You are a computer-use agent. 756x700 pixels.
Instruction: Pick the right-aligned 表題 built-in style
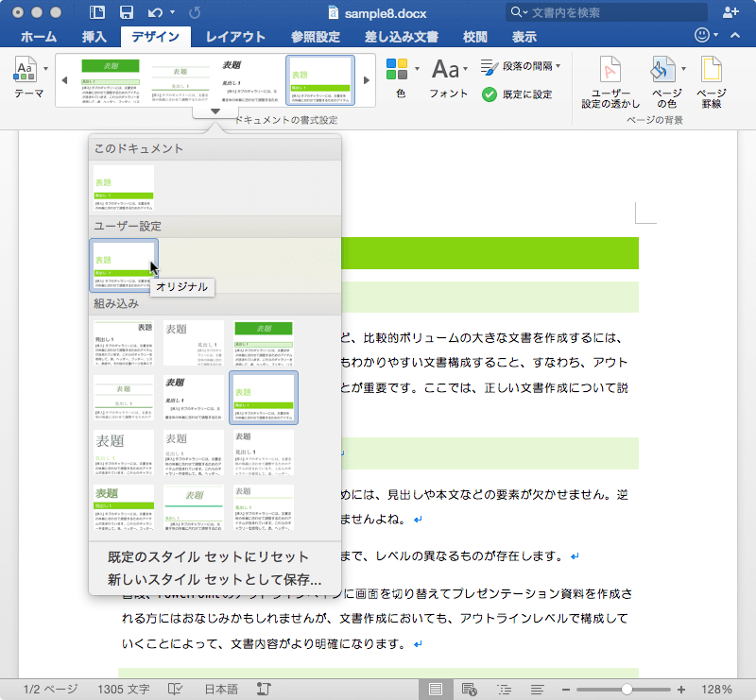click(x=124, y=343)
